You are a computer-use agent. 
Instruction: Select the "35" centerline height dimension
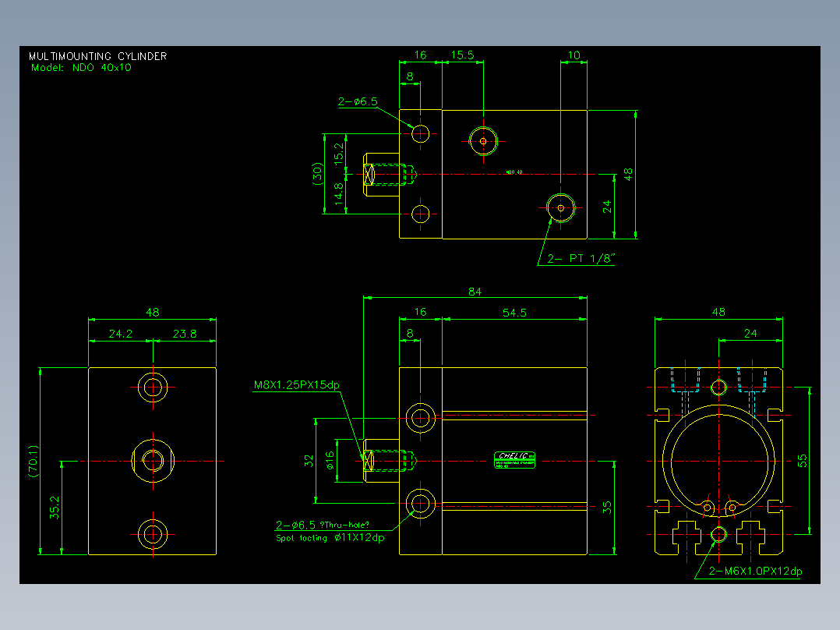607,508
